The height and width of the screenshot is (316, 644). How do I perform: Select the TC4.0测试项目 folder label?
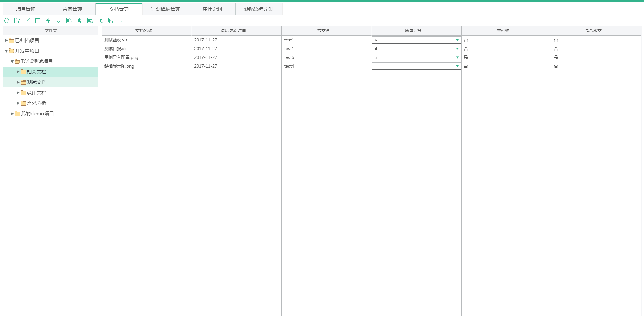37,61
